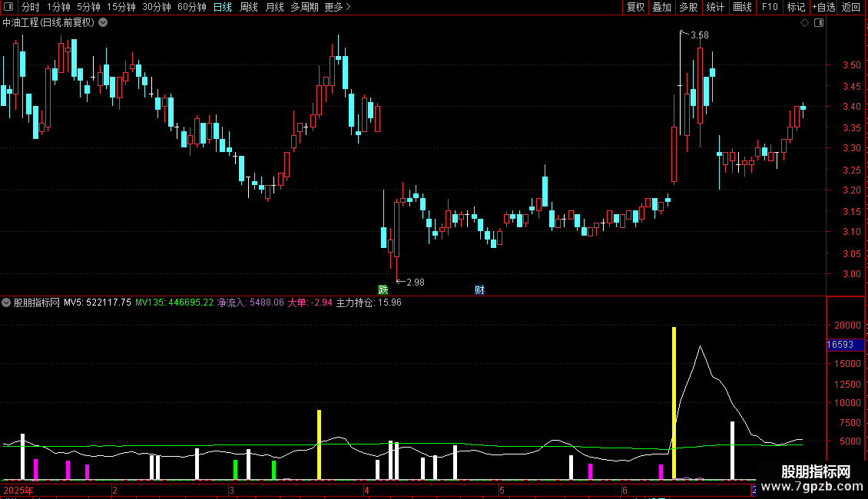Select the 60分钟 period tab
Viewport: 868px width, 499px height.
[x=192, y=7]
